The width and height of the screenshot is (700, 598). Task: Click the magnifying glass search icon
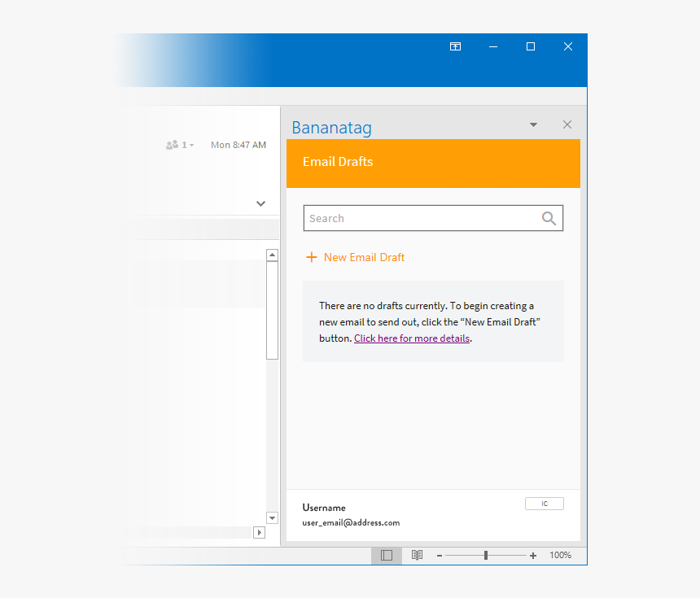(549, 218)
